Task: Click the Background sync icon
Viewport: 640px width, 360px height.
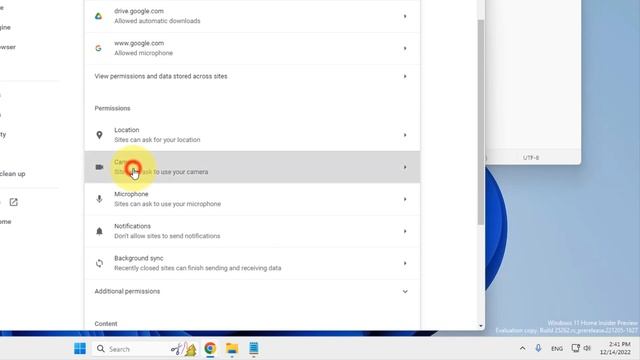Action: [99, 263]
